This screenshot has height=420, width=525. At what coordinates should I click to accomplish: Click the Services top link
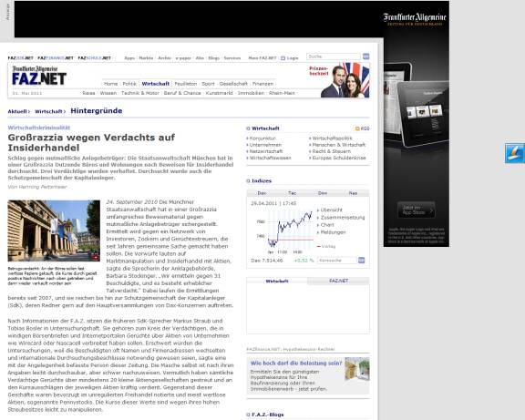(232, 58)
